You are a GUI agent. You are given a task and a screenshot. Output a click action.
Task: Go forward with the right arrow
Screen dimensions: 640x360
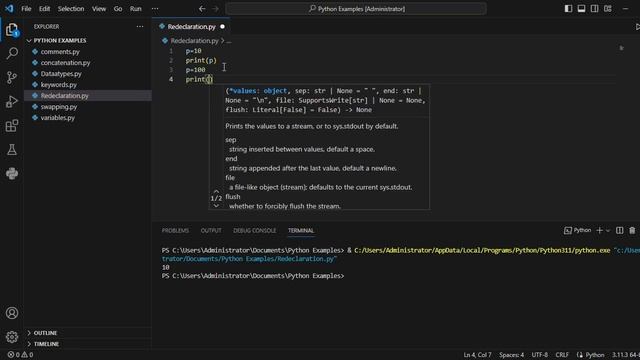coord(216,9)
